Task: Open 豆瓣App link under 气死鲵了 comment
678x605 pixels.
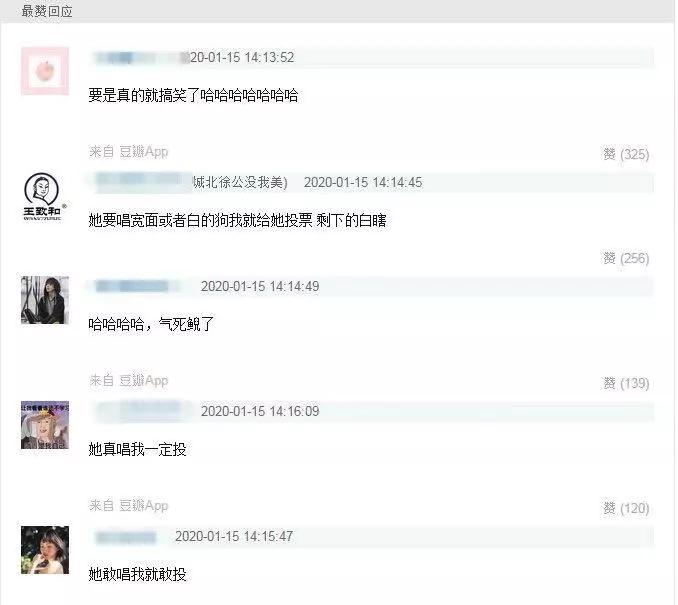Action: (x=143, y=381)
